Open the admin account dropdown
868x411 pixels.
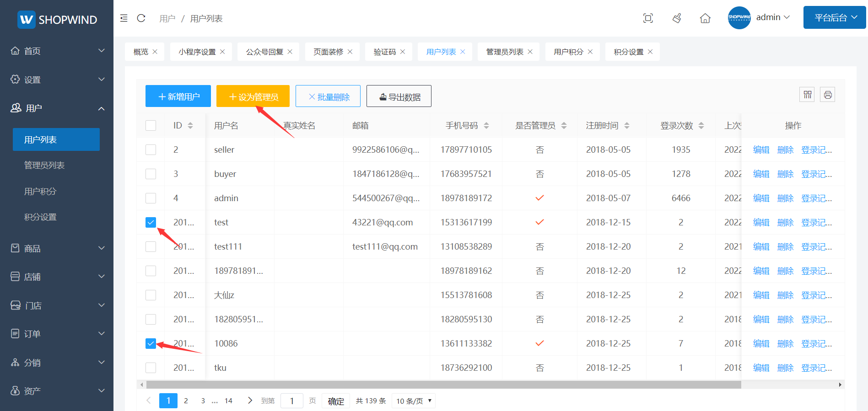(773, 17)
